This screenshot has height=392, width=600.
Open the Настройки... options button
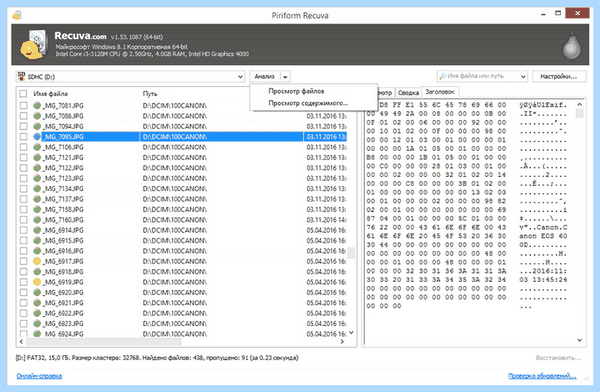pos(559,77)
